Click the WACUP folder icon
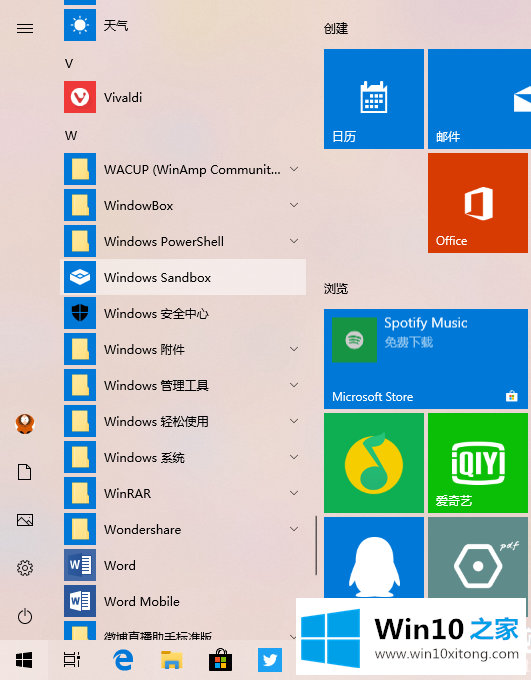The height and width of the screenshot is (680, 531). click(x=80, y=169)
